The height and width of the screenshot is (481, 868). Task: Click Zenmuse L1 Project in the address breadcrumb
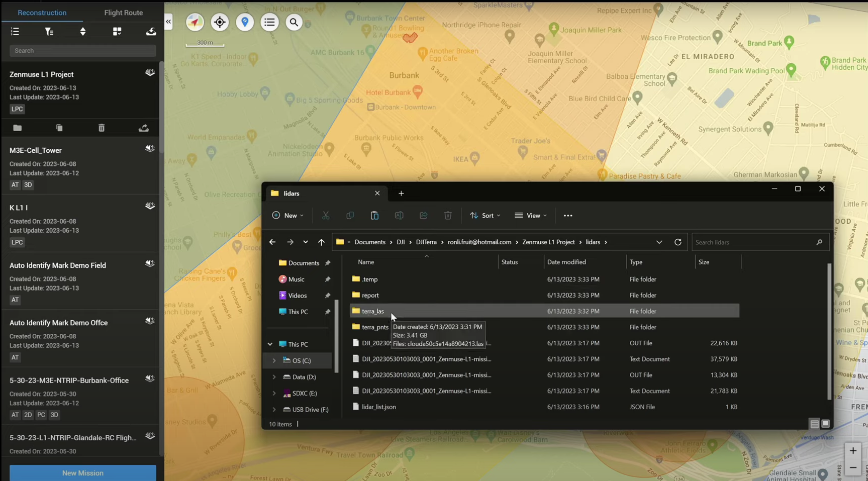pyautogui.click(x=548, y=242)
